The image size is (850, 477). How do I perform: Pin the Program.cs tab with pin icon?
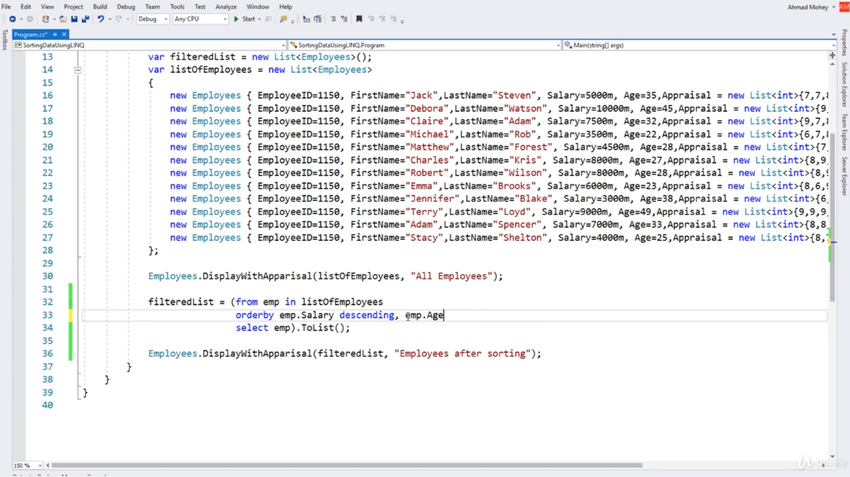(55, 34)
